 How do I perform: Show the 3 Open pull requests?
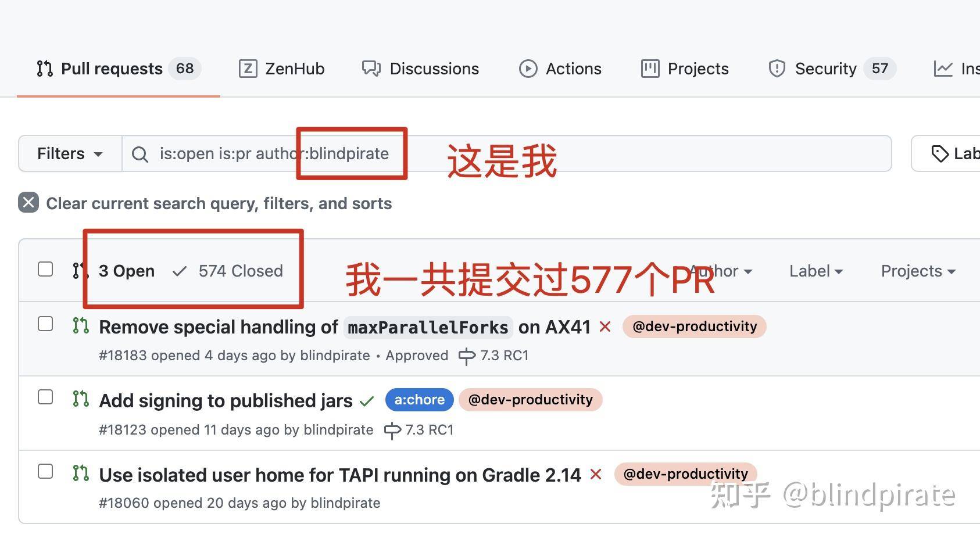(126, 271)
